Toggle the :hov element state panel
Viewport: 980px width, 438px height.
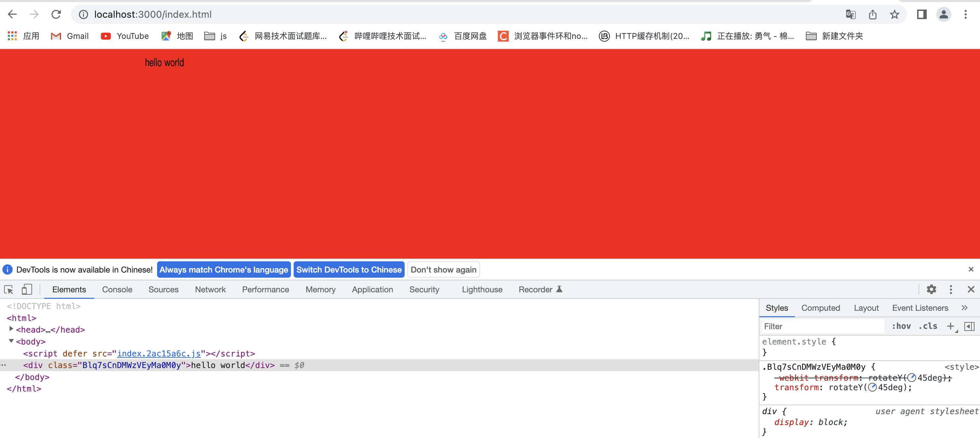pos(901,326)
